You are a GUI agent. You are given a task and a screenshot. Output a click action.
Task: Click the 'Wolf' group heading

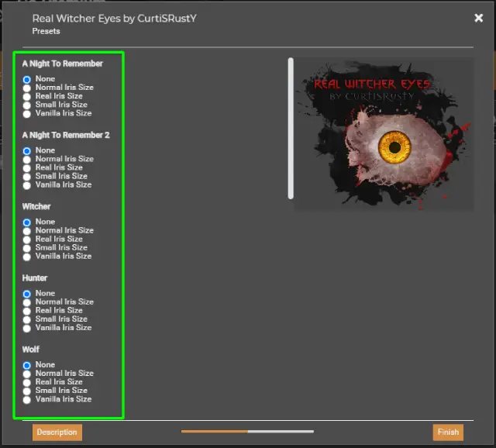point(31,350)
